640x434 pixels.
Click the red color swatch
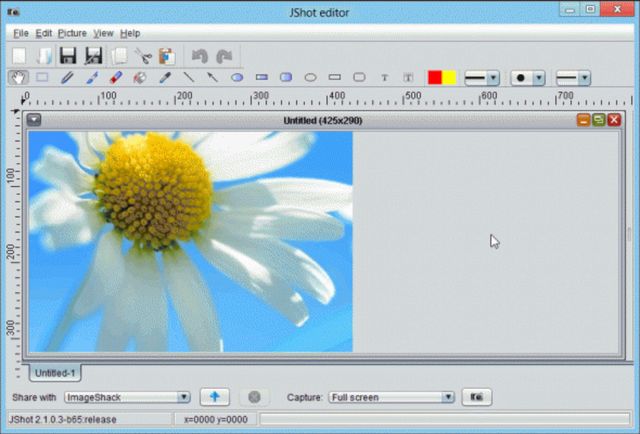pyautogui.click(x=435, y=77)
